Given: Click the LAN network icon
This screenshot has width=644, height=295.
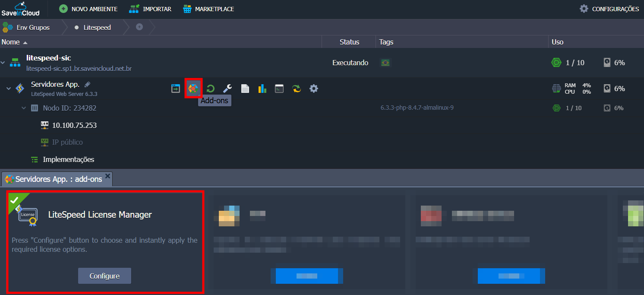Looking at the screenshot, I should pos(44,125).
